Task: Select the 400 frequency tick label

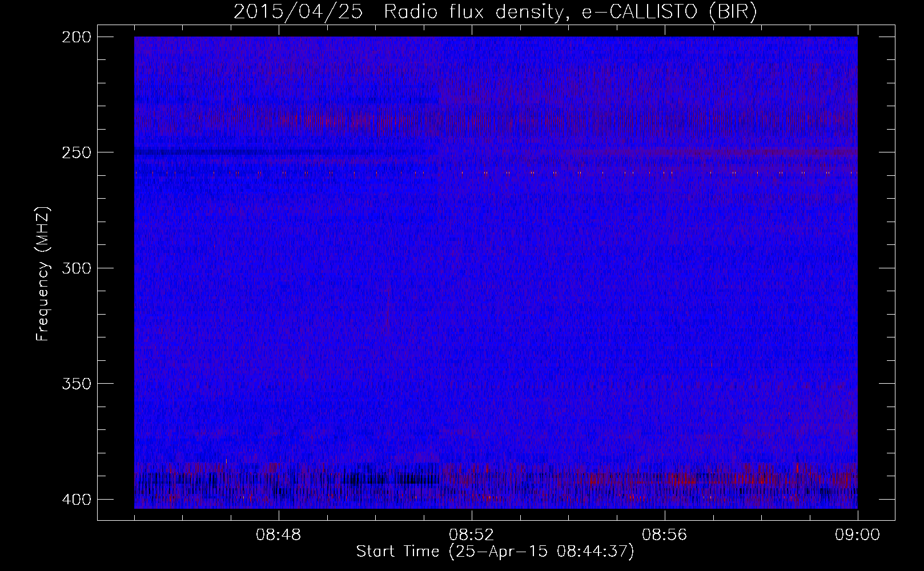Action: coord(76,499)
